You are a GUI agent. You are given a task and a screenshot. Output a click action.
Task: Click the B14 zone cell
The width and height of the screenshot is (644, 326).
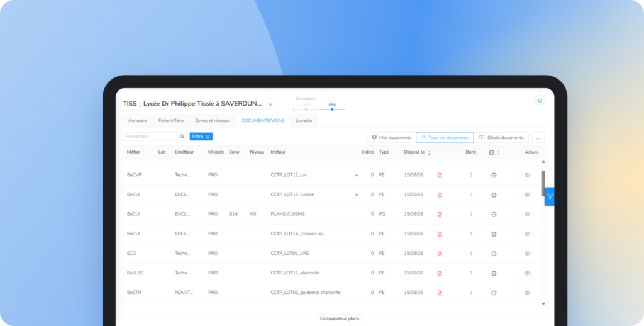click(x=233, y=214)
